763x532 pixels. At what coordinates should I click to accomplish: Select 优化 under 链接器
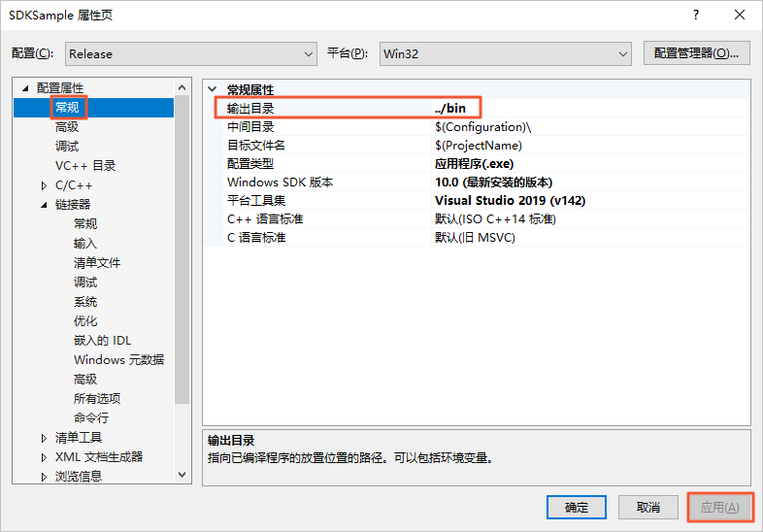coord(85,321)
